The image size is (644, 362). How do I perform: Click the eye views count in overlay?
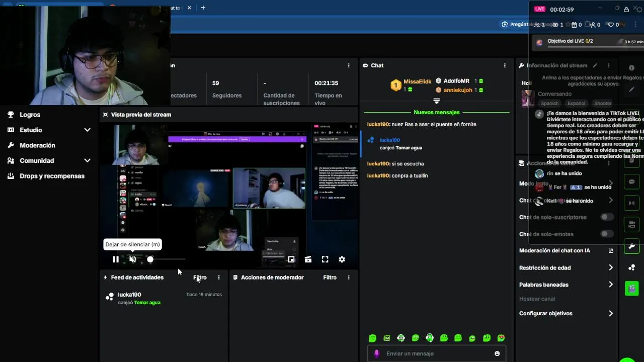click(558, 25)
